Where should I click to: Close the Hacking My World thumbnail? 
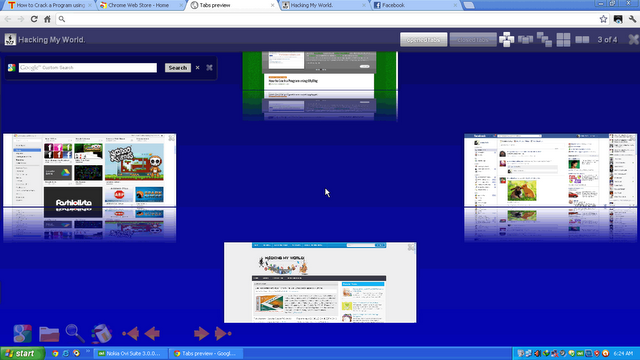pyautogui.click(x=411, y=247)
